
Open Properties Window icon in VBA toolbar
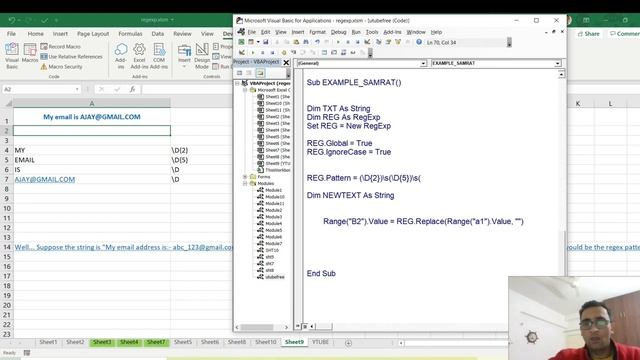[388, 42]
